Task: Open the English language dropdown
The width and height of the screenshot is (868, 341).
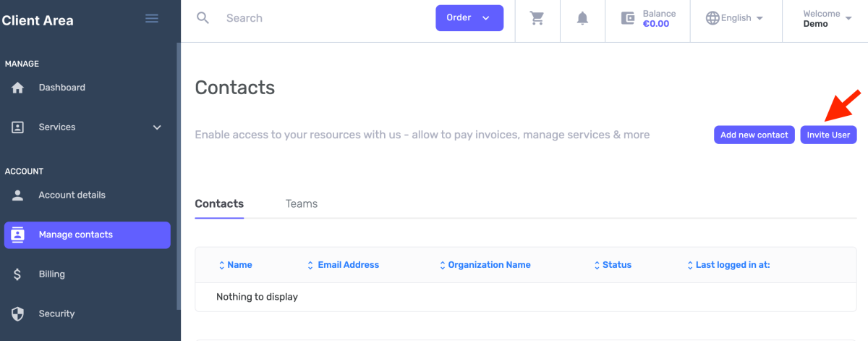Action: (735, 18)
